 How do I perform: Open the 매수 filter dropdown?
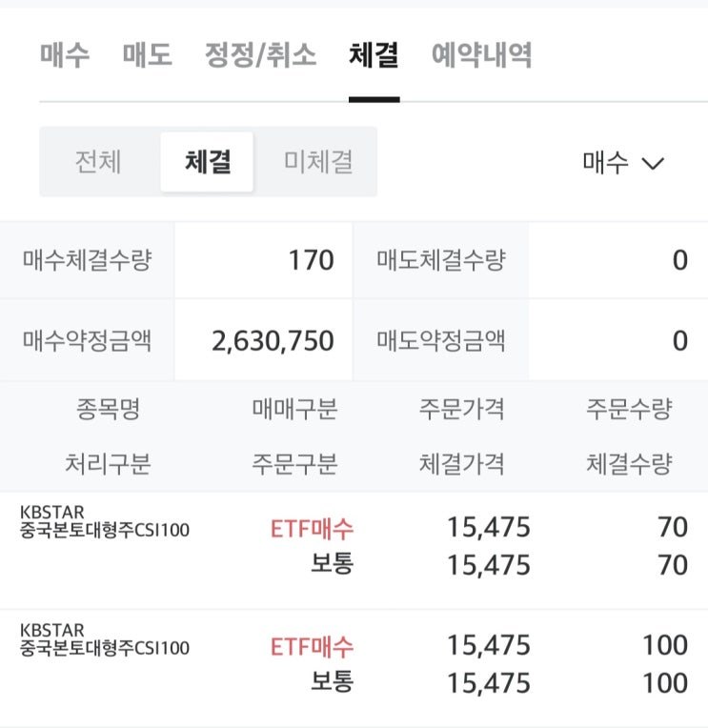[x=607, y=162]
